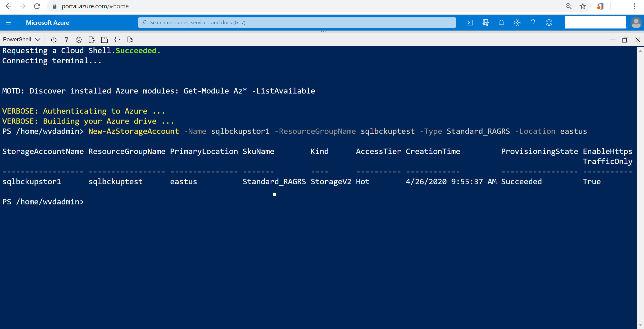Expand the PowerShell shell type dropdown

coord(22,40)
